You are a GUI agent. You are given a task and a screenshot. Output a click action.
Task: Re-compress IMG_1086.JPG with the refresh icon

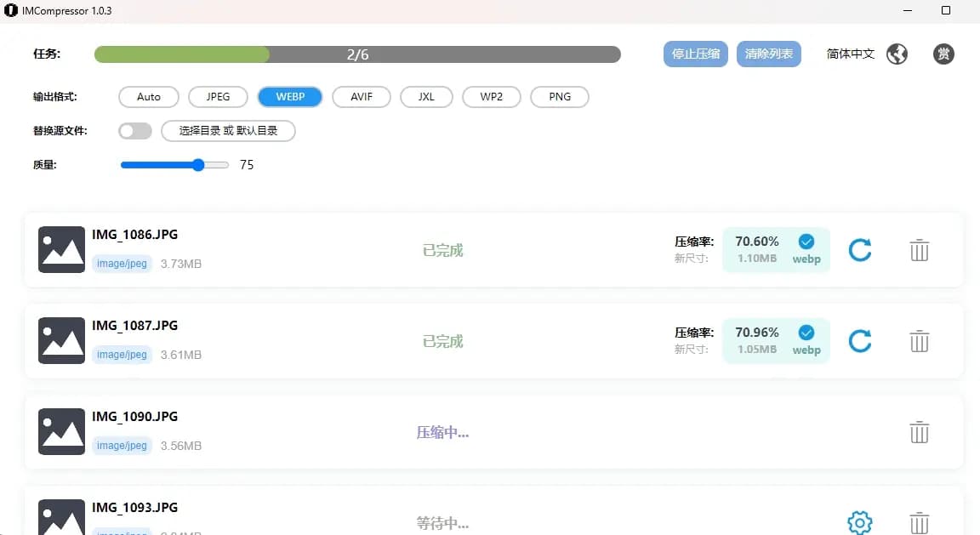(860, 250)
